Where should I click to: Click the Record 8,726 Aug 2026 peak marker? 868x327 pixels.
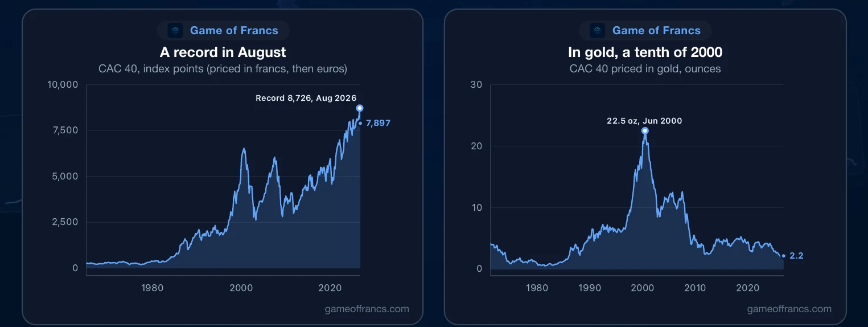(x=360, y=108)
